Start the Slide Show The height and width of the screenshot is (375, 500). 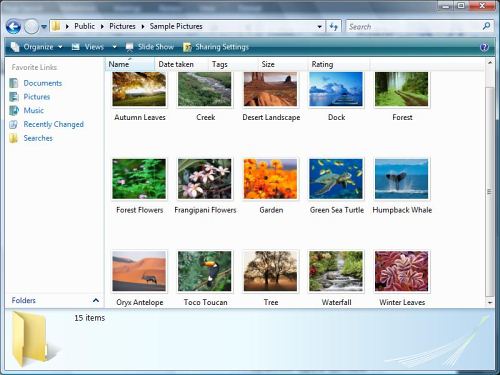click(149, 47)
